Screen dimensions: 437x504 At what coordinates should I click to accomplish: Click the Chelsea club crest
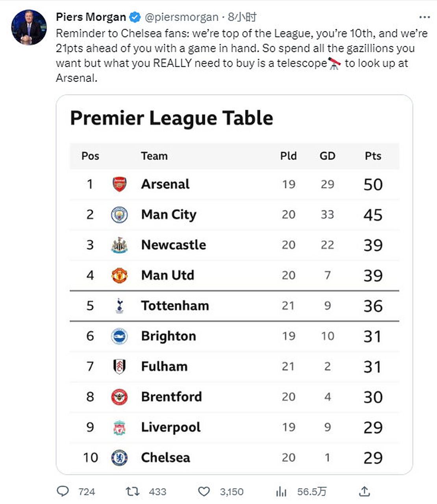tap(119, 458)
